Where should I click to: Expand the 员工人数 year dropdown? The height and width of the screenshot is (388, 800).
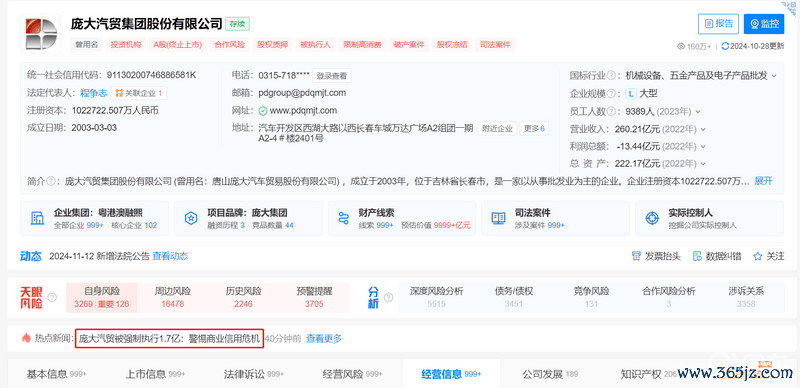pos(698,111)
